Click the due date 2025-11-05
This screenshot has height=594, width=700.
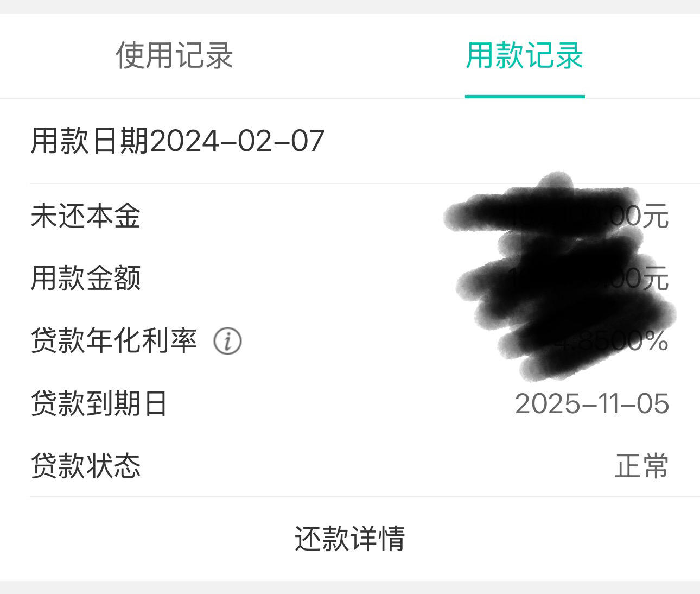pyautogui.click(x=592, y=404)
